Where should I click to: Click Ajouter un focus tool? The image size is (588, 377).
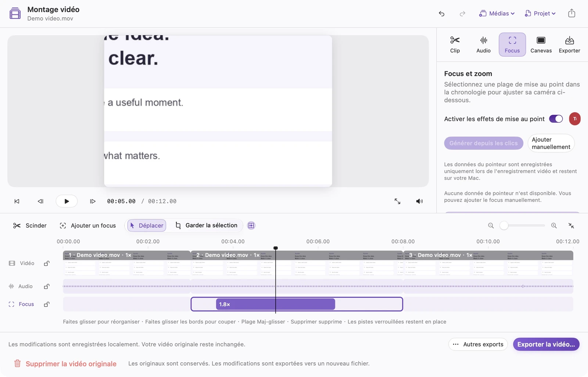88,225
